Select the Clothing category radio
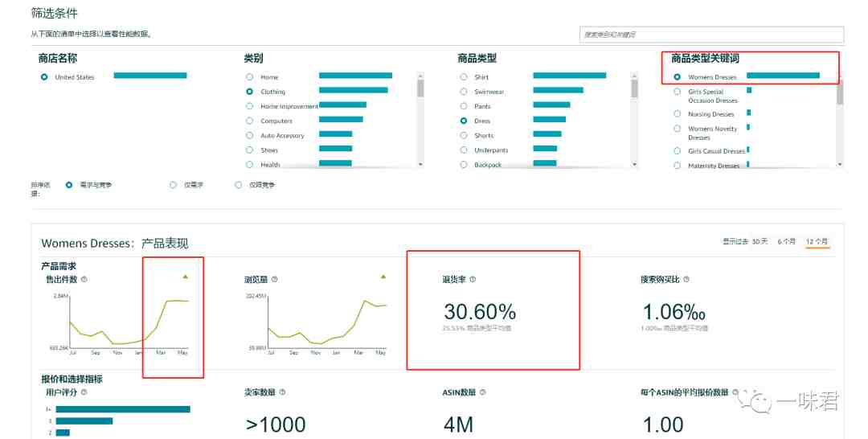 coord(250,92)
